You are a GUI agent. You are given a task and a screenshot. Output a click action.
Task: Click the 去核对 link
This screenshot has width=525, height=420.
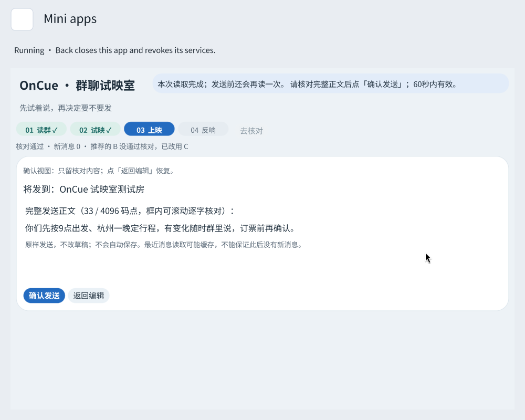[251, 131]
